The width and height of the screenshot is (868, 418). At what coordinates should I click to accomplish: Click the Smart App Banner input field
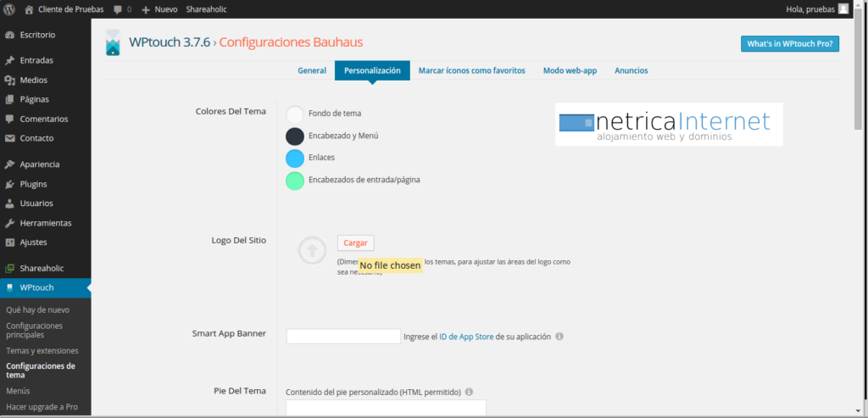click(x=343, y=337)
